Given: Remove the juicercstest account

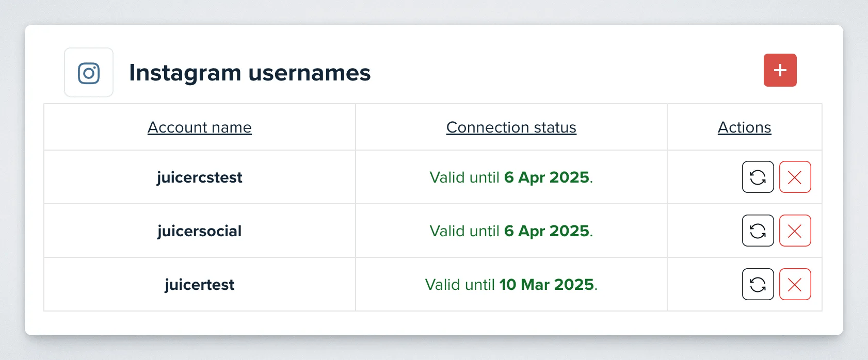Looking at the screenshot, I should 795,177.
